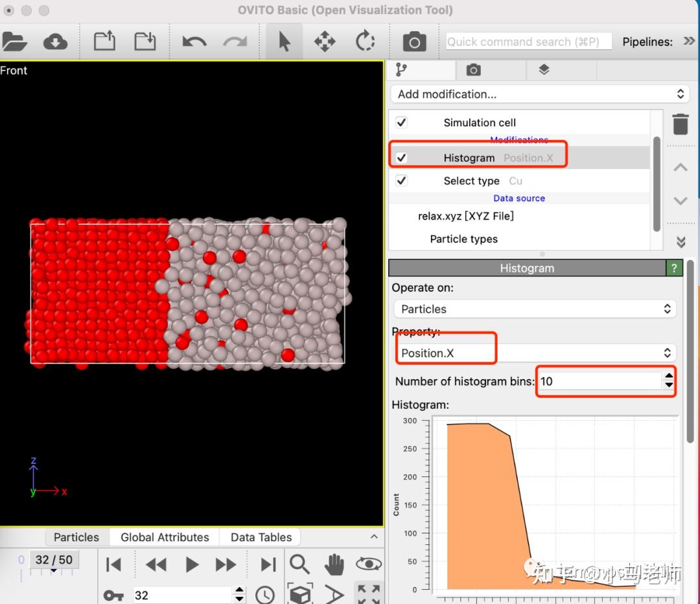Click the Load File folder icon

(14, 42)
